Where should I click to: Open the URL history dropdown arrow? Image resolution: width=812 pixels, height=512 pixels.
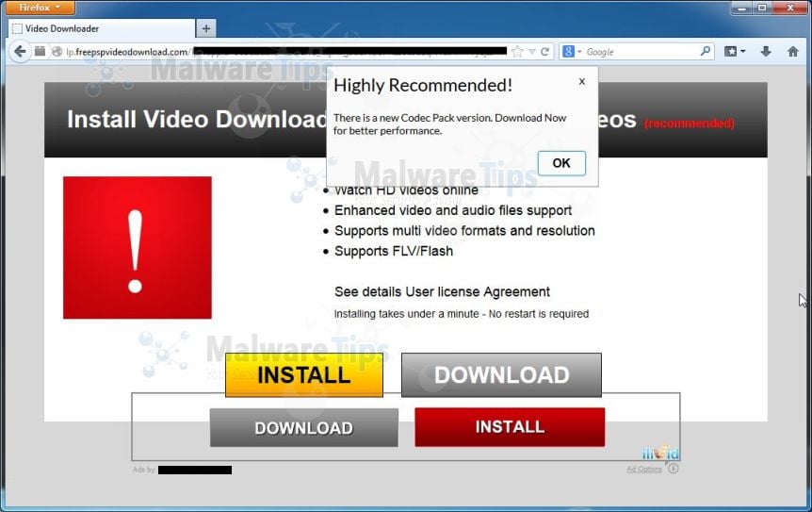coord(531,52)
